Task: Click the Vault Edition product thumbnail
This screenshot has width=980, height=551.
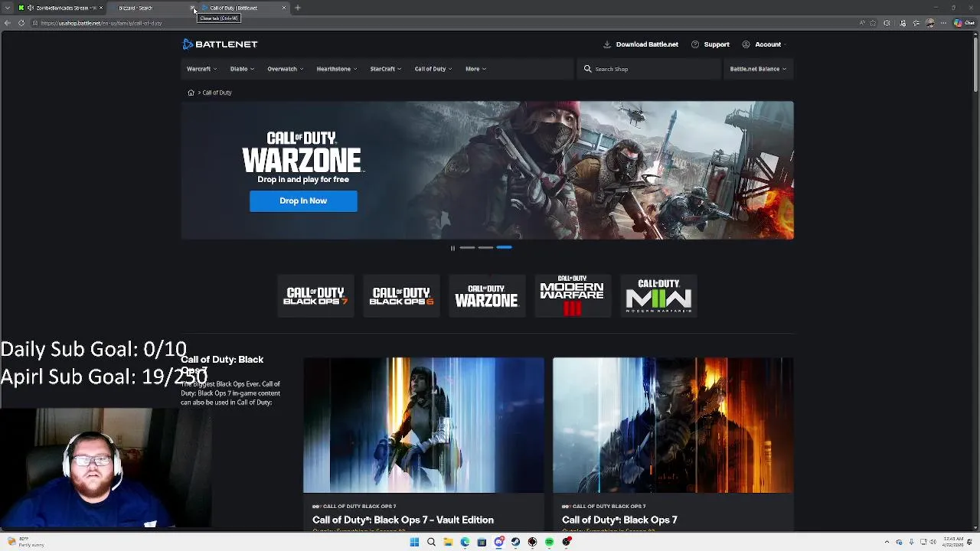Action: (x=423, y=425)
